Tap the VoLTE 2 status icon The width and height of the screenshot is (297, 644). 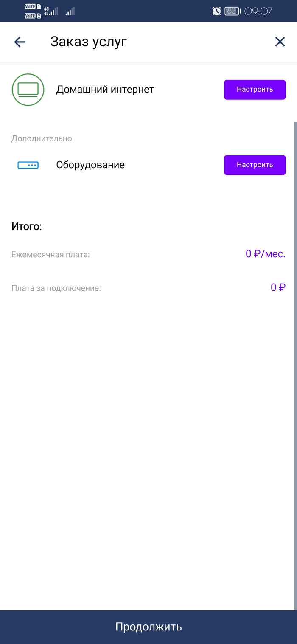coord(33,16)
